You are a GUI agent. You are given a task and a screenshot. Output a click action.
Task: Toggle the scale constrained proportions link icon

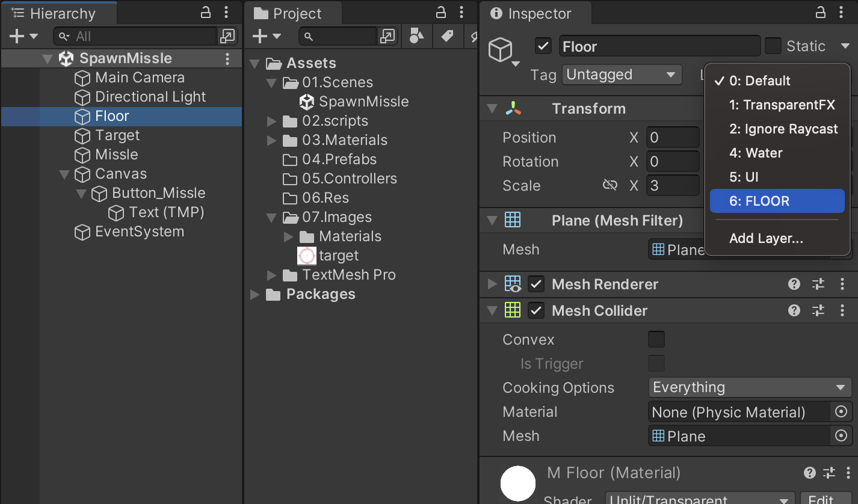click(610, 185)
